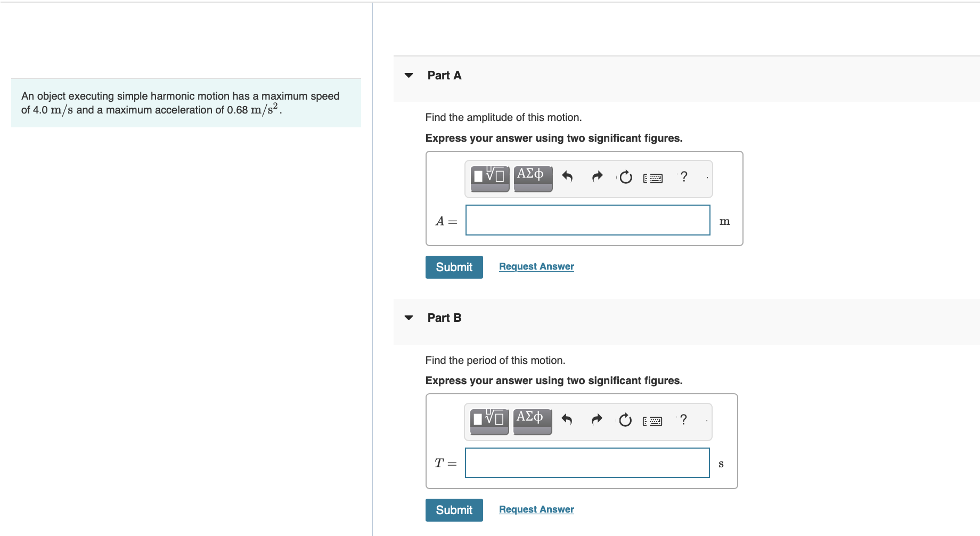Open keyboard shortcuts icon in Part B toolbar
Screen dimensions: 980x536
pyautogui.click(x=652, y=421)
